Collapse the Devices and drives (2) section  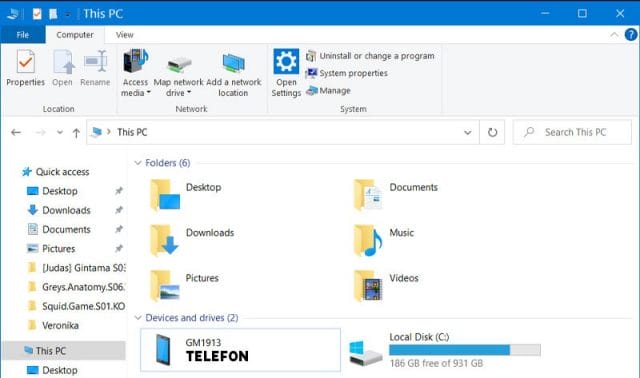138,318
